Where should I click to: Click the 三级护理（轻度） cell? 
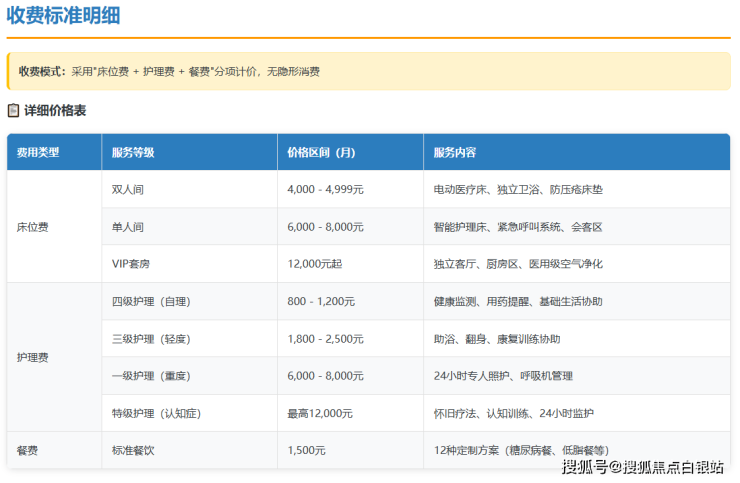[151, 339]
